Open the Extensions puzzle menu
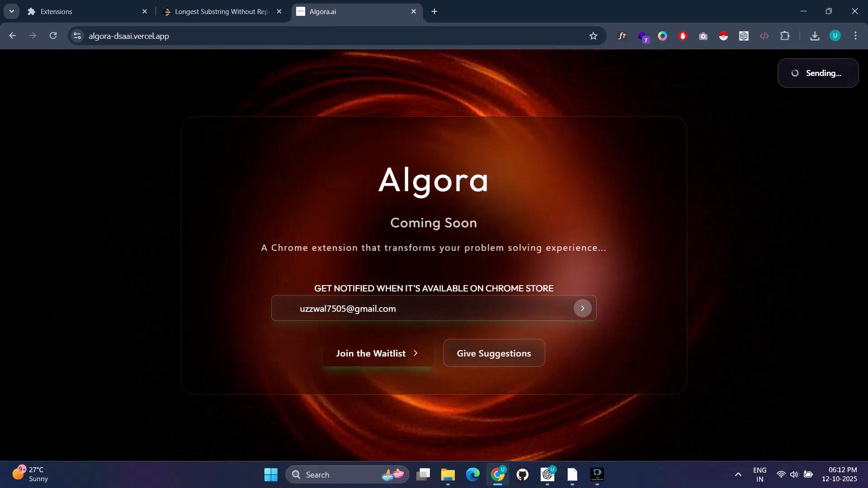Image resolution: width=868 pixels, height=488 pixels. (785, 36)
